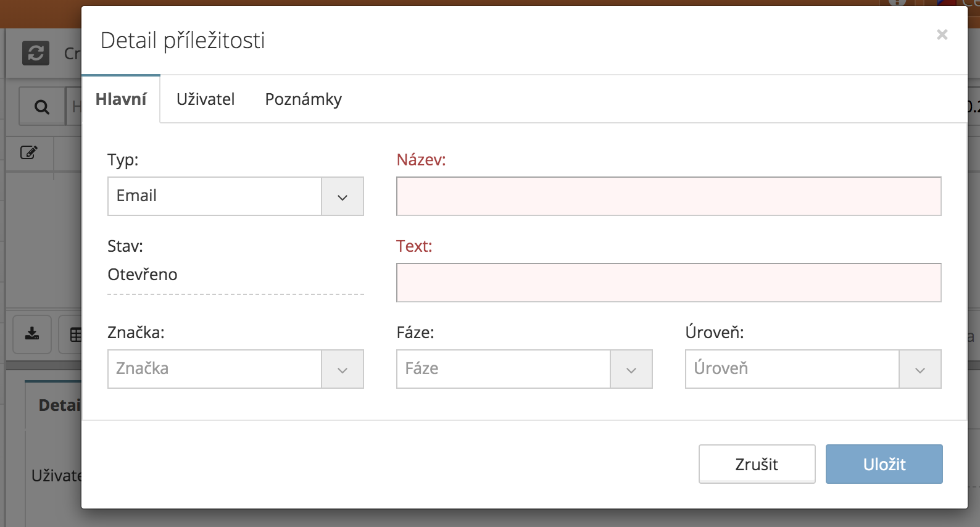Image resolution: width=980 pixels, height=527 pixels.
Task: Open the Typ dropdown arrow
Action: [x=343, y=196]
